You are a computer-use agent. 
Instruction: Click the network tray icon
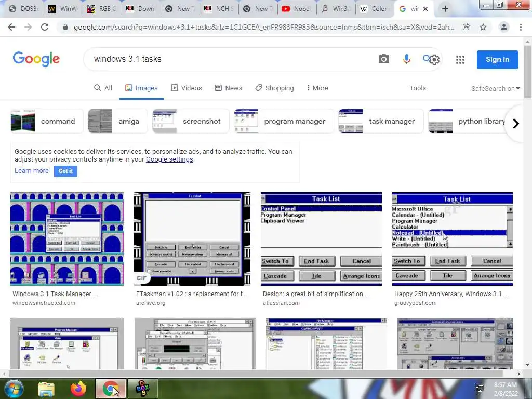coord(480,389)
